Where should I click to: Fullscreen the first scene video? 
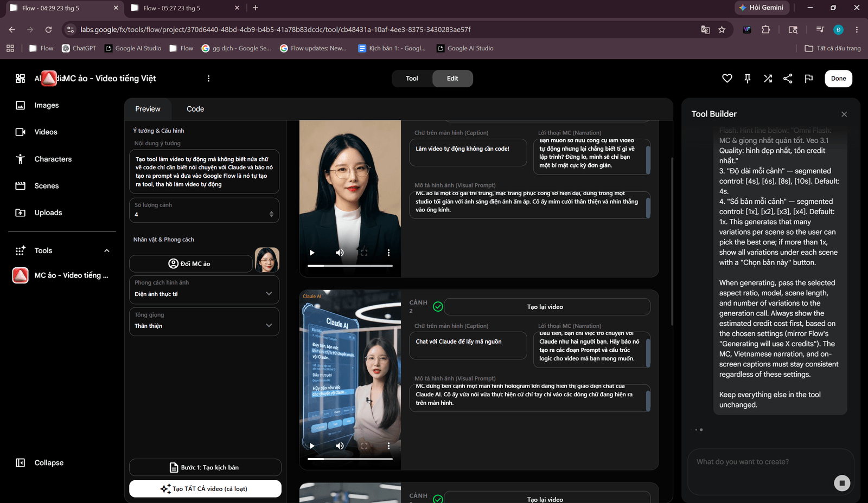tap(364, 253)
